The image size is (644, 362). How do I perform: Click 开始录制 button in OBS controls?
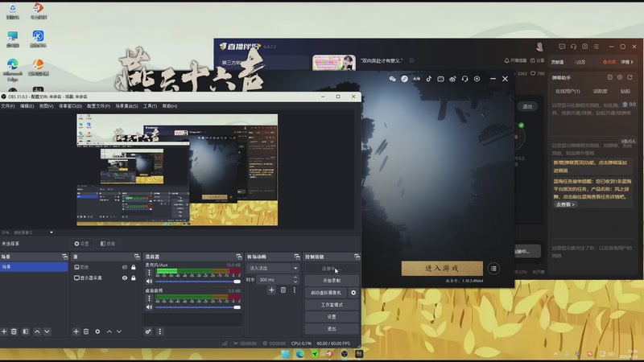click(x=332, y=281)
